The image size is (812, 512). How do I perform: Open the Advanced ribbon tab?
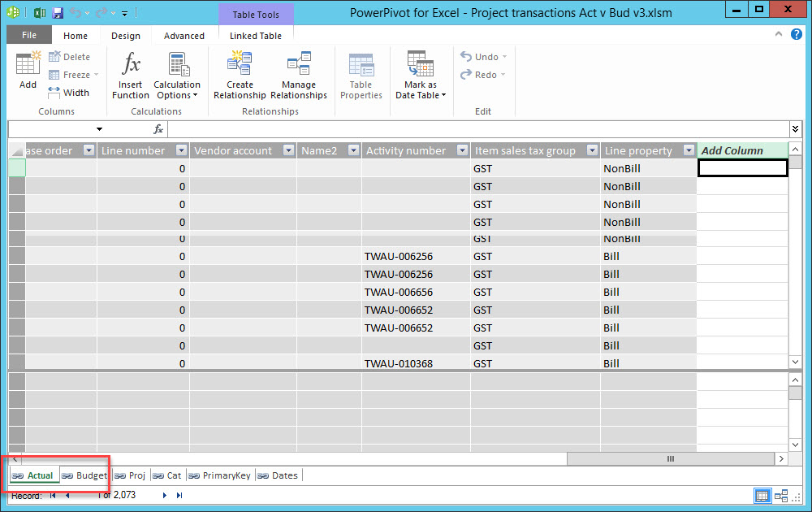click(x=184, y=36)
